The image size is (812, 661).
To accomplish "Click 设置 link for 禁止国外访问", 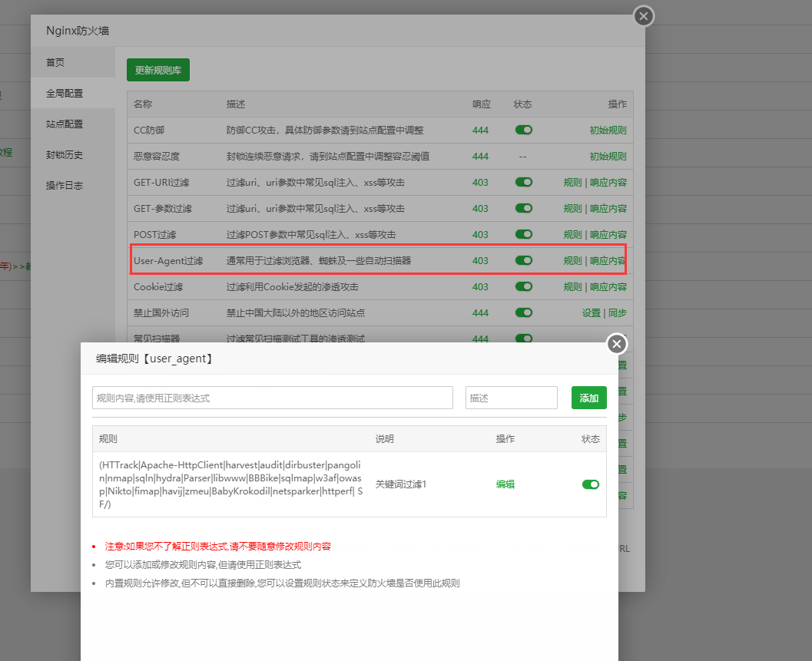I will click(592, 312).
